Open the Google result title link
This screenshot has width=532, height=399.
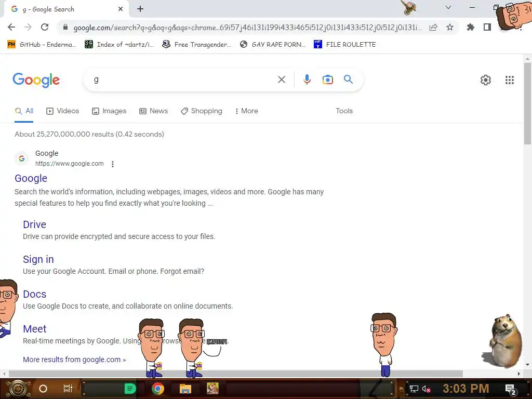pyautogui.click(x=31, y=178)
